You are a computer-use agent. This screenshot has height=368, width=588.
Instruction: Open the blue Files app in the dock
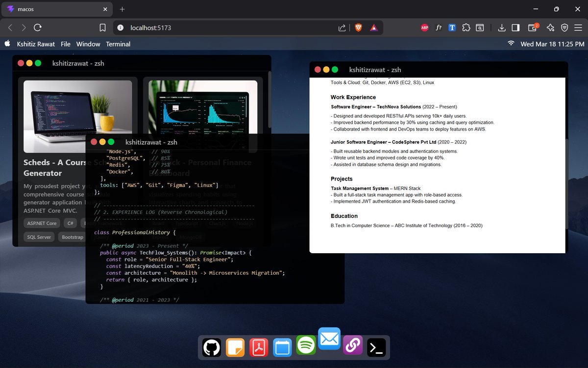pyautogui.click(x=282, y=348)
